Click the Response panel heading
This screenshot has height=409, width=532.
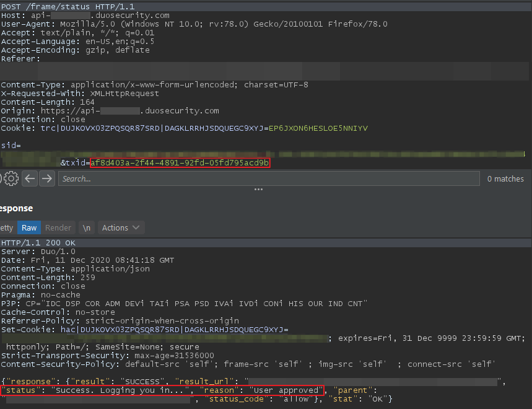[x=16, y=208]
